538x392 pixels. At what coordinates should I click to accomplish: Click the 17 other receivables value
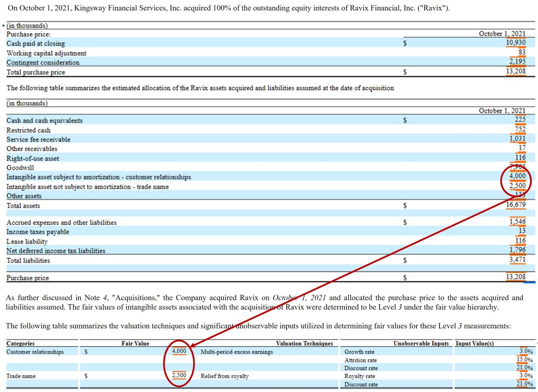point(522,148)
